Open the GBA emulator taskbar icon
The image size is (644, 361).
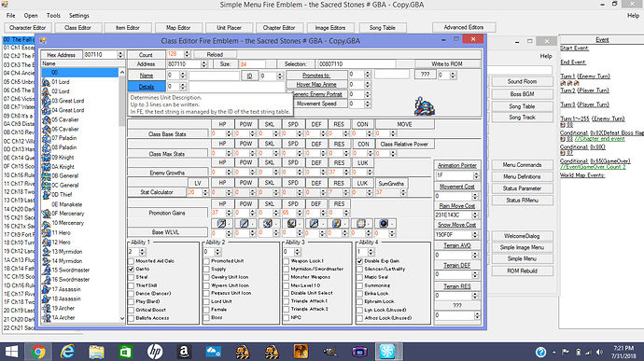(x=359, y=352)
